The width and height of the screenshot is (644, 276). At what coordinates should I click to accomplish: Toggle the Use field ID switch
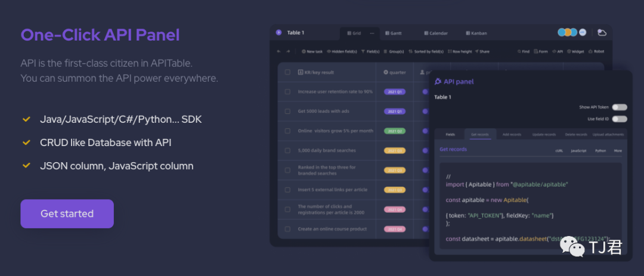(x=620, y=119)
